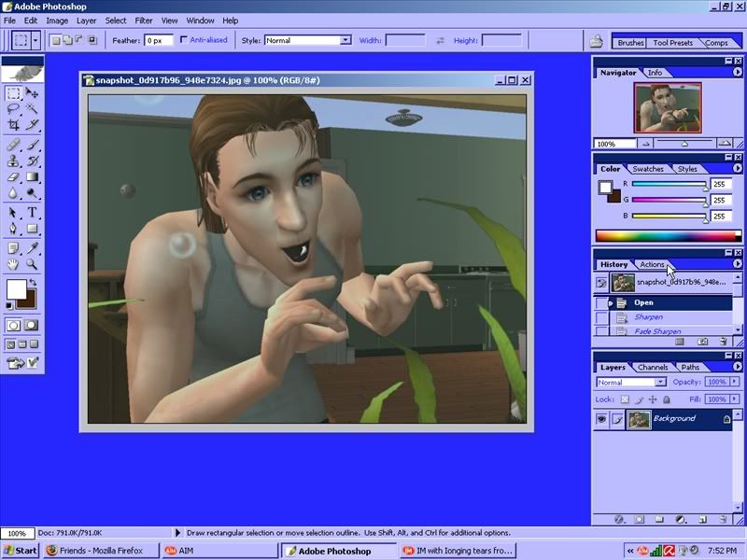Image resolution: width=747 pixels, height=560 pixels.
Task: Open the AIM taskbar button
Action: click(x=219, y=551)
